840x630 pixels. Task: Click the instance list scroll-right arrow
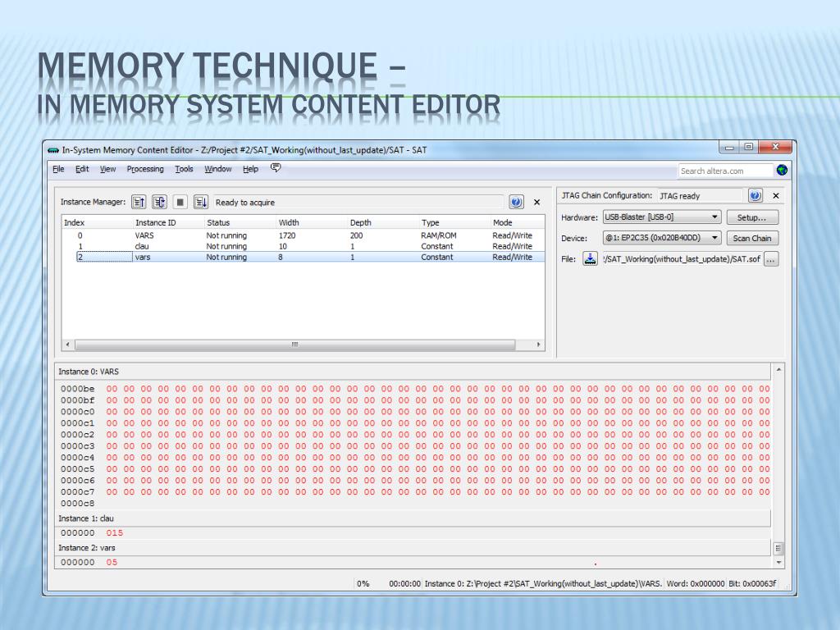click(x=538, y=345)
